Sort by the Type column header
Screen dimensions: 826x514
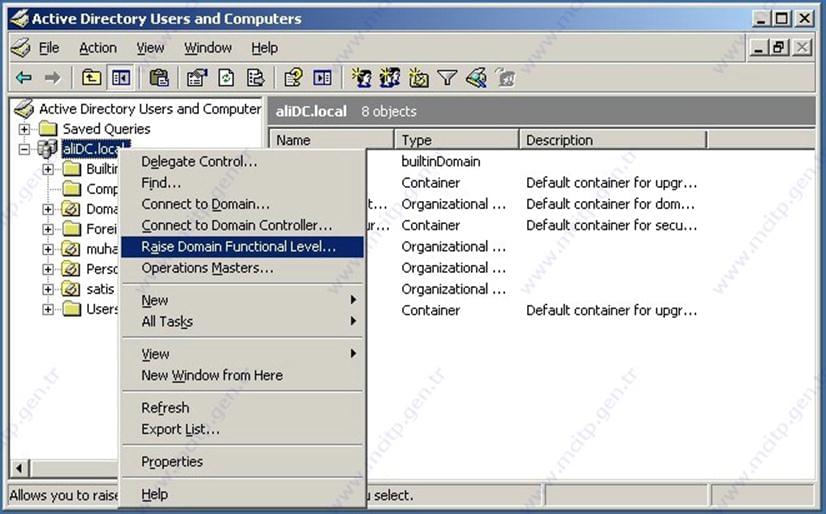tap(456, 140)
